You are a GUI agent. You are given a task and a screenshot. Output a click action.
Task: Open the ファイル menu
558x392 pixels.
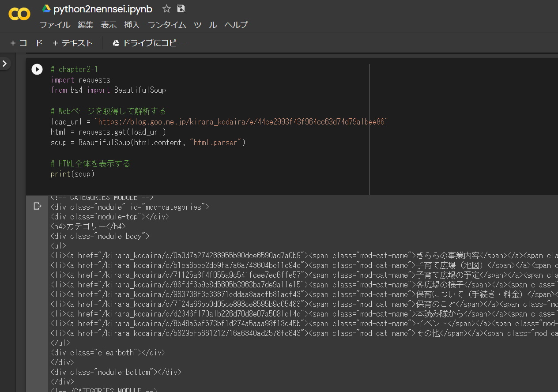(55, 25)
